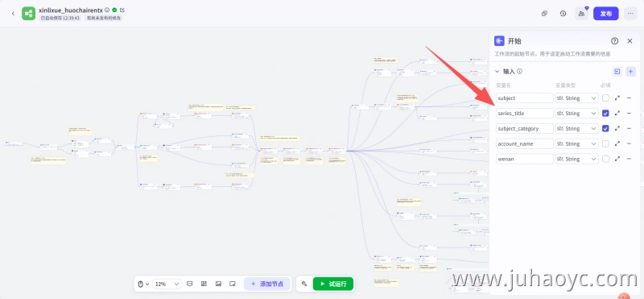Click the duplicate workflow icon in header
The width and height of the screenshot is (644, 299).
[545, 14]
